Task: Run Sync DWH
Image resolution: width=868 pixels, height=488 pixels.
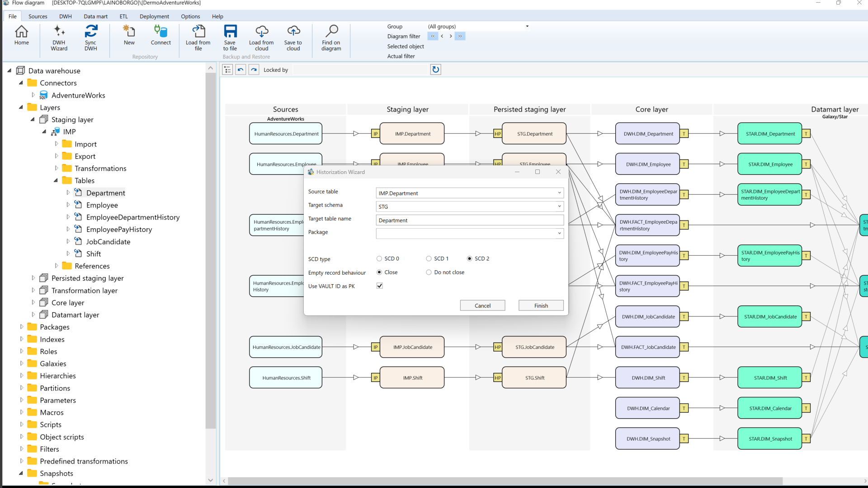Action: pos(91,38)
